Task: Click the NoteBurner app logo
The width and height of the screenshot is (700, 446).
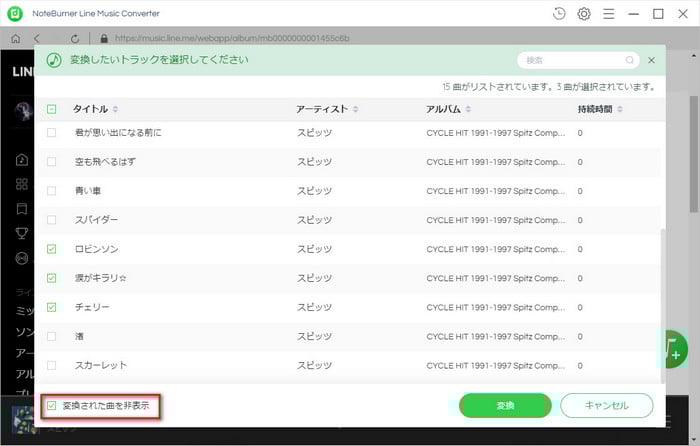Action: (x=15, y=13)
